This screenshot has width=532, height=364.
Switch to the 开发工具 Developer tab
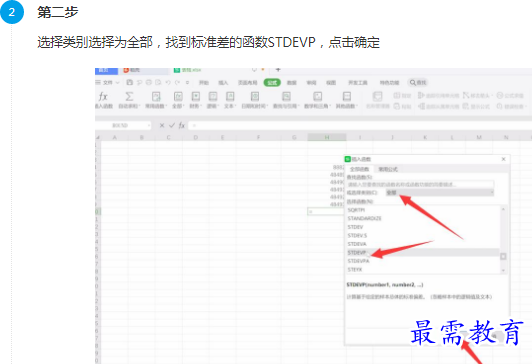pyautogui.click(x=358, y=82)
